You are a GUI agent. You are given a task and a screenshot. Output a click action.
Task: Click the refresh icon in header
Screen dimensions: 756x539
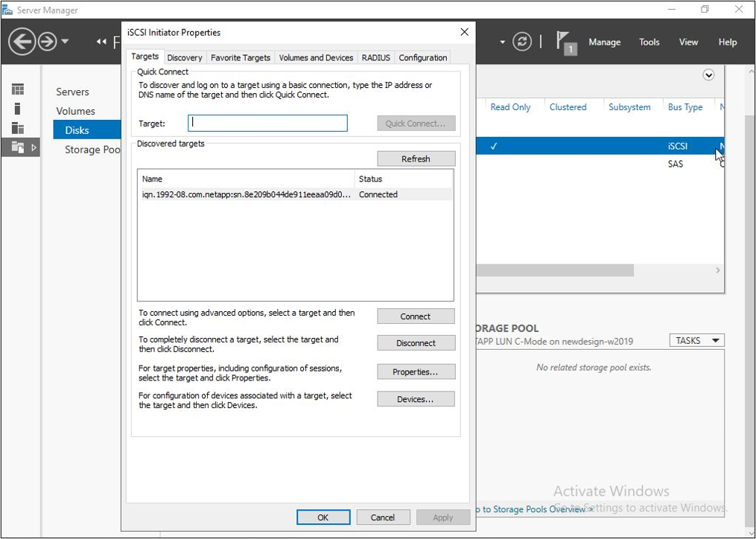coord(523,42)
